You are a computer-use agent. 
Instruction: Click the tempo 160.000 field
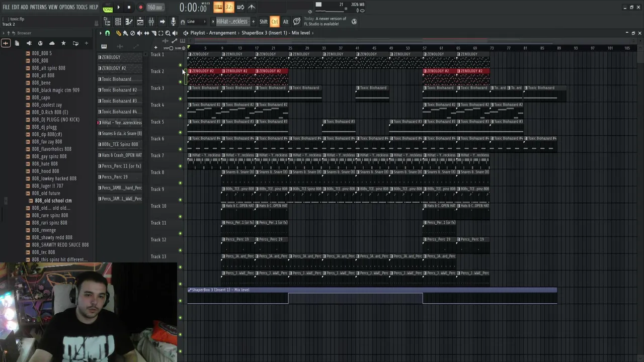pyautogui.click(x=155, y=8)
